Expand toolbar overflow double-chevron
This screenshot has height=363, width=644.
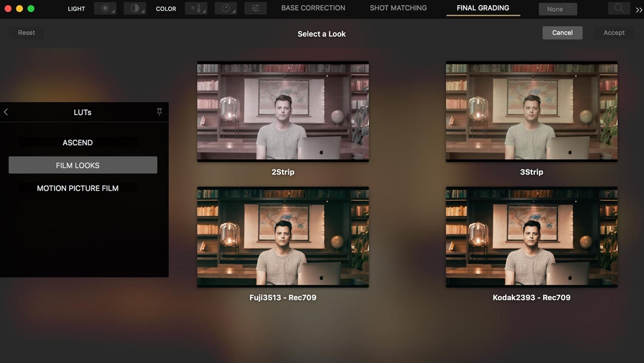tap(639, 10)
